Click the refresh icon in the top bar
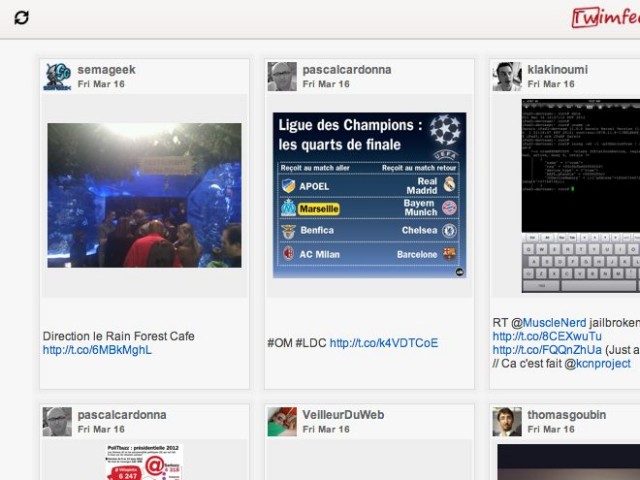 coord(22,18)
